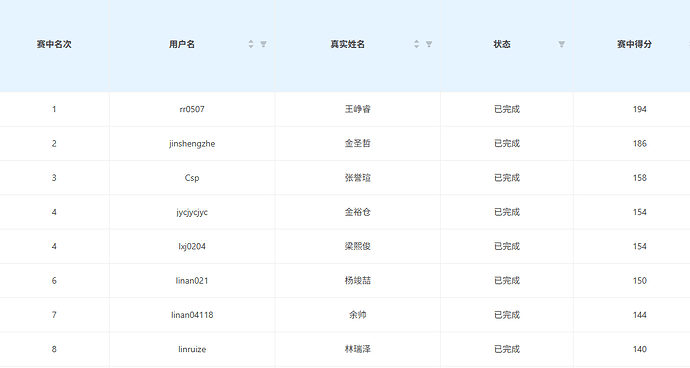
Task: Click the score 186
Action: [639, 144]
